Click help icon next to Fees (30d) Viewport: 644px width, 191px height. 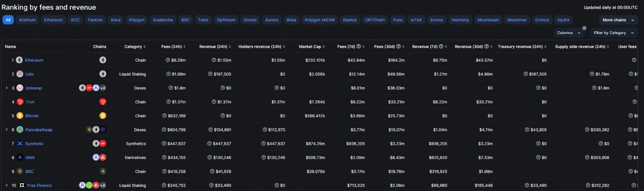click(x=398, y=46)
